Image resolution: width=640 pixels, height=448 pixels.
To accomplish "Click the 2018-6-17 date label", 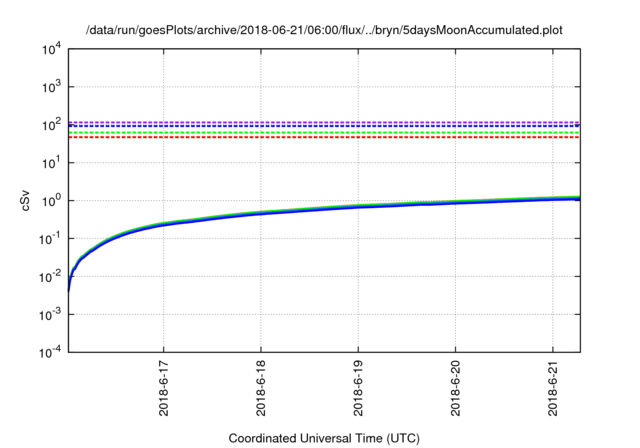I will (x=164, y=388).
